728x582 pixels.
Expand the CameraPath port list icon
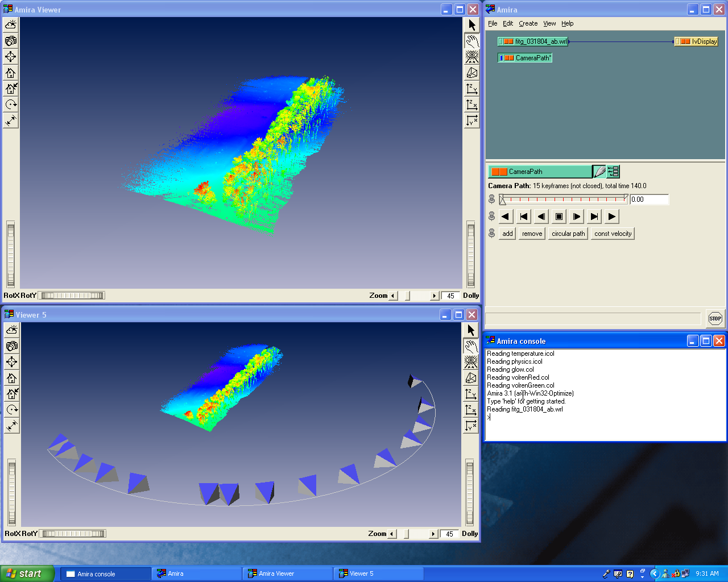[613, 172]
